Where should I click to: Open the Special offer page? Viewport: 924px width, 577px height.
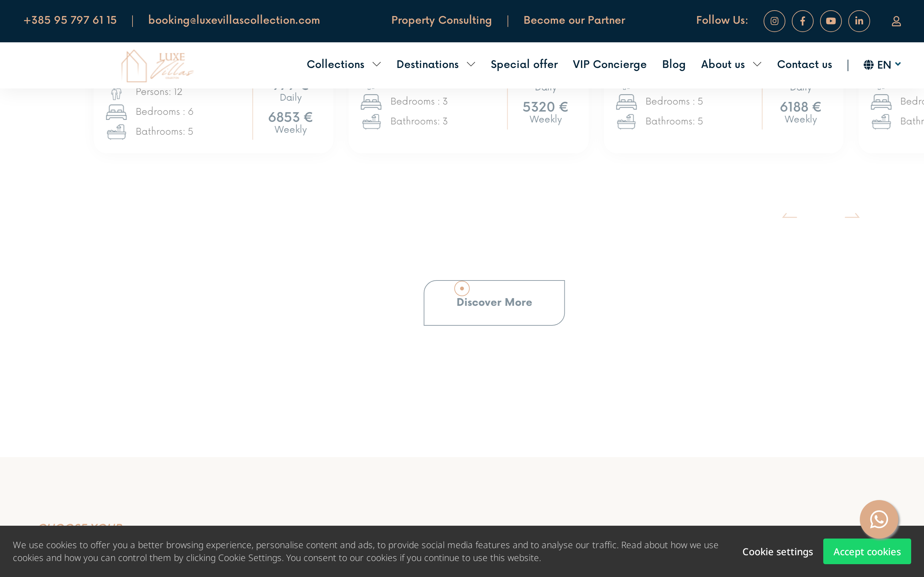[x=524, y=64]
